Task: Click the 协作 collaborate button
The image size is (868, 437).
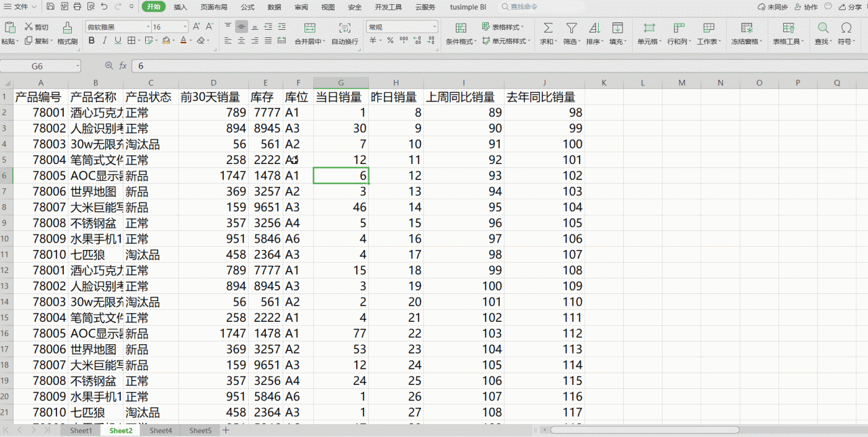Action: point(806,7)
